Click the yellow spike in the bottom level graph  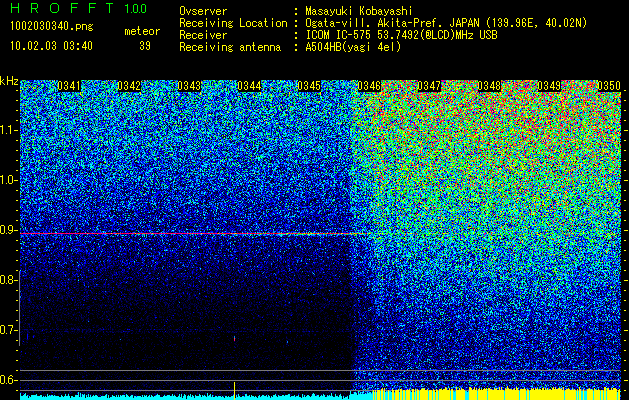(x=234, y=389)
